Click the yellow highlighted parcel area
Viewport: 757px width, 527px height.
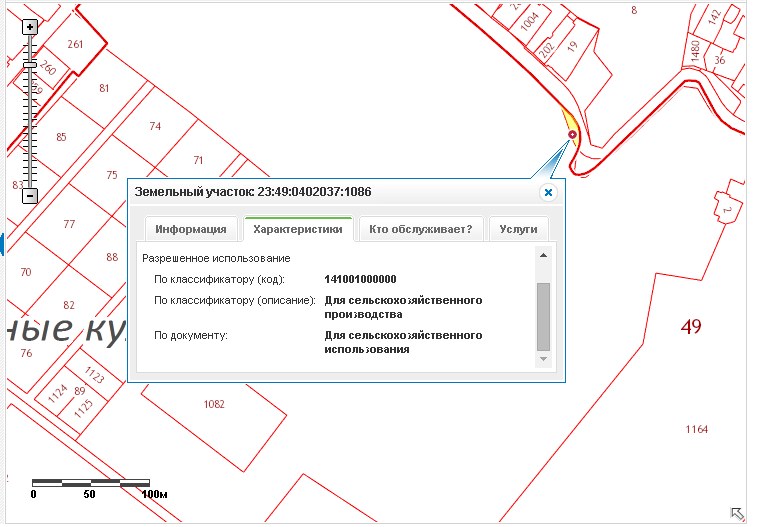click(x=565, y=119)
